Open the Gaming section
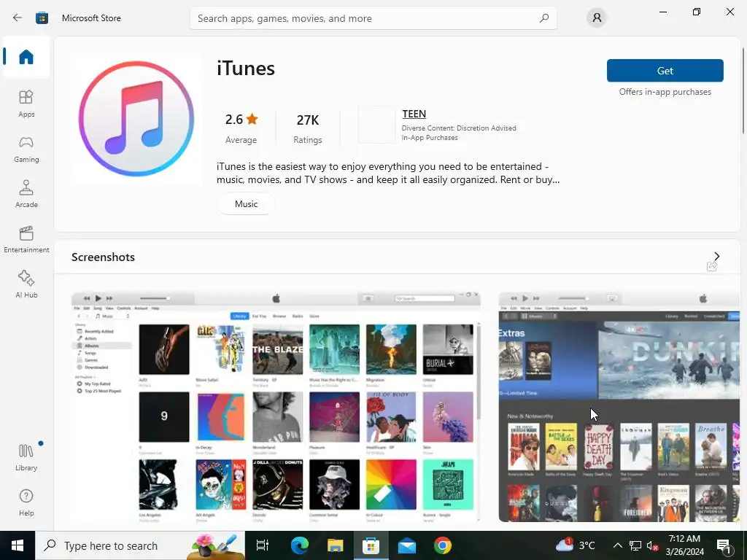Screen dimensions: 747x560 pos(26,149)
